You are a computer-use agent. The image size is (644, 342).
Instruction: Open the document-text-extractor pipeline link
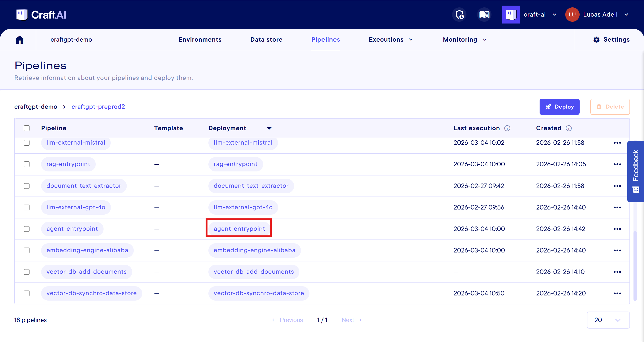(84, 186)
